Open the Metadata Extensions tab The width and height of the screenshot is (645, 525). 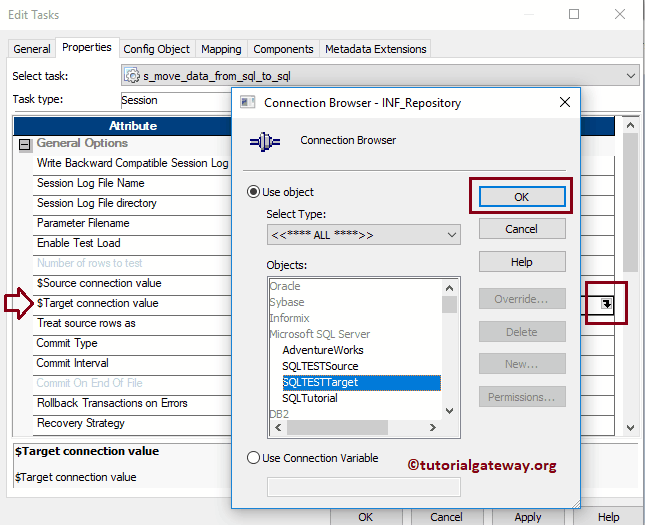(x=376, y=49)
